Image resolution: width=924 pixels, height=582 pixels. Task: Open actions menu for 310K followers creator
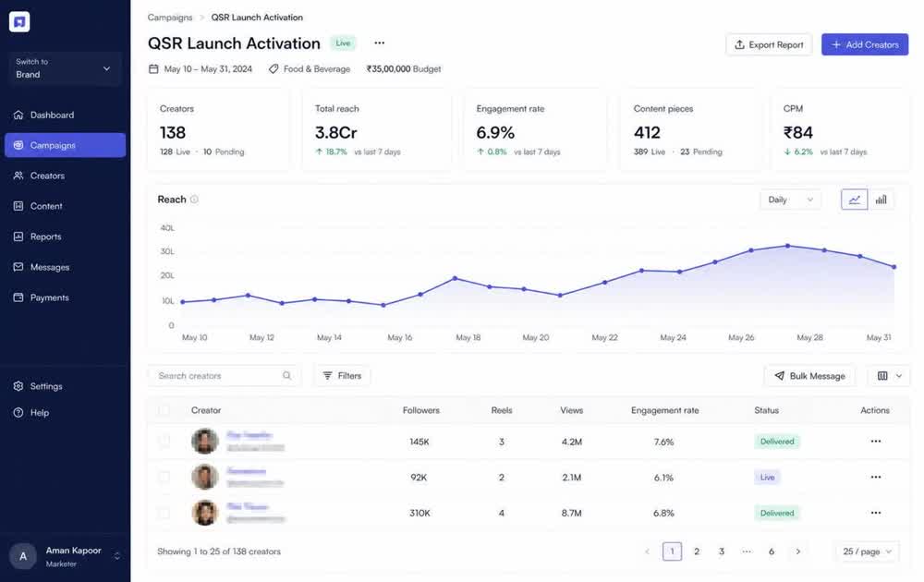(x=876, y=513)
